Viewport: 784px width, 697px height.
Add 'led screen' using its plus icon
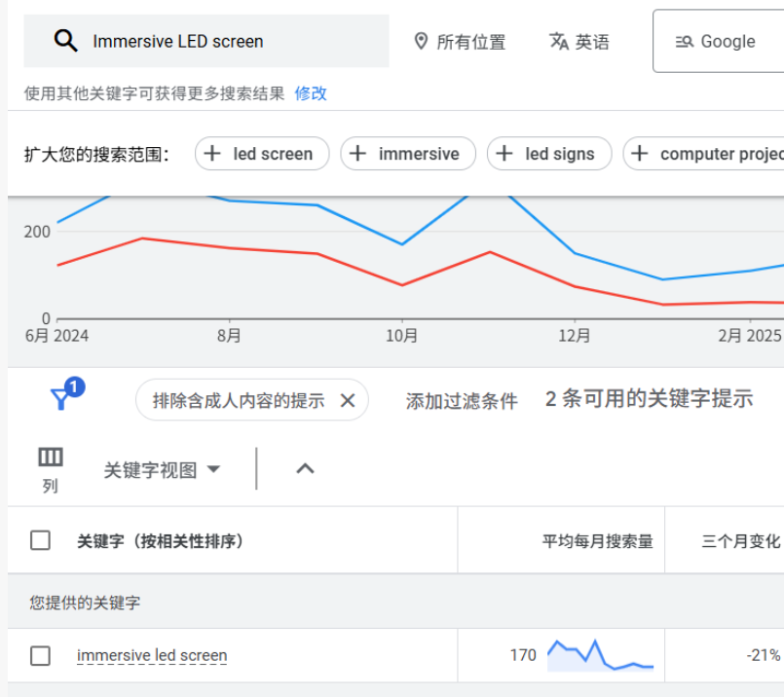(212, 154)
